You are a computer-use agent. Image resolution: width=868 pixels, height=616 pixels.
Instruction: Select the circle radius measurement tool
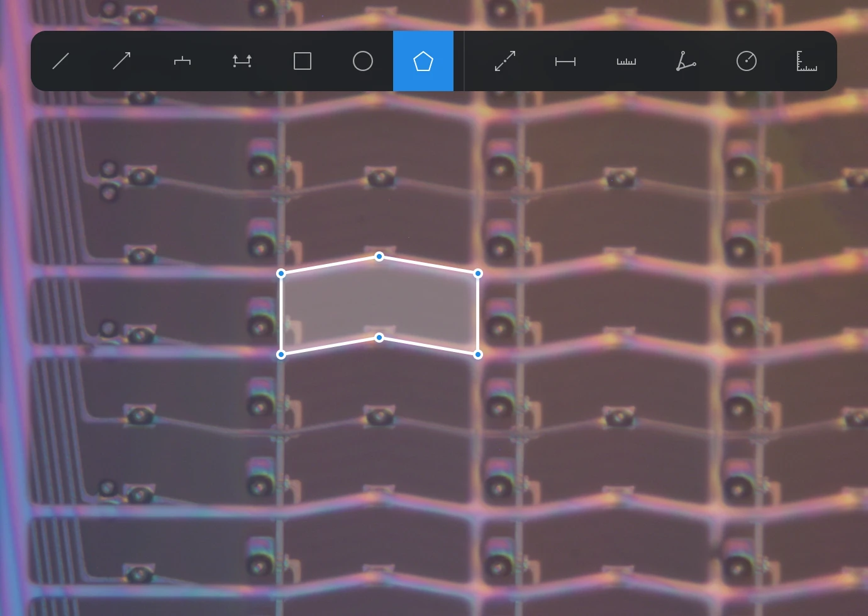click(x=747, y=61)
